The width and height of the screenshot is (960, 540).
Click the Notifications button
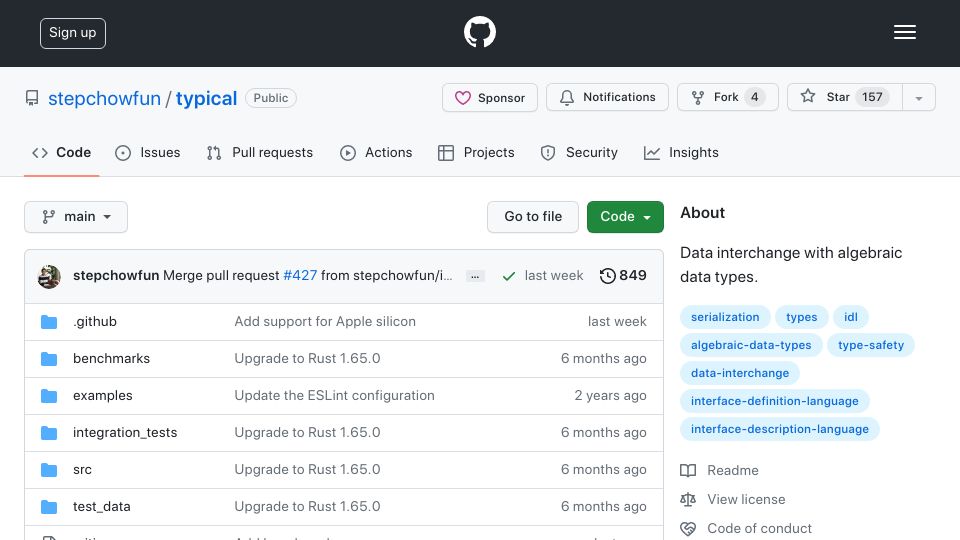tap(607, 97)
